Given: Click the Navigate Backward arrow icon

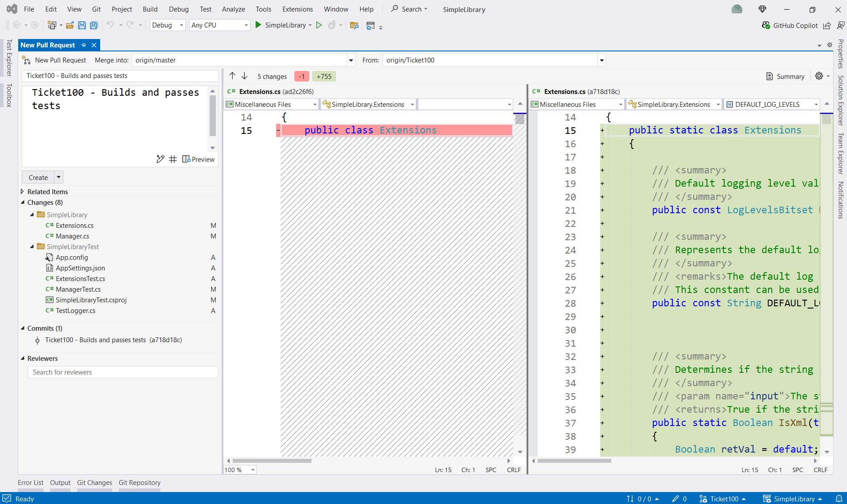Looking at the screenshot, I should click(x=16, y=25).
